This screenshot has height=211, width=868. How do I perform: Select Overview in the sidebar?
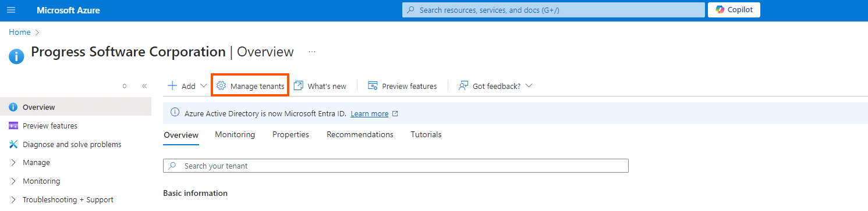click(76, 107)
